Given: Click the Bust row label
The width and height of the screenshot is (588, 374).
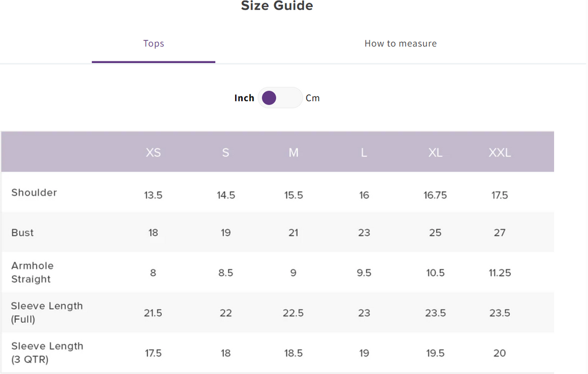Looking at the screenshot, I should coord(23,233).
